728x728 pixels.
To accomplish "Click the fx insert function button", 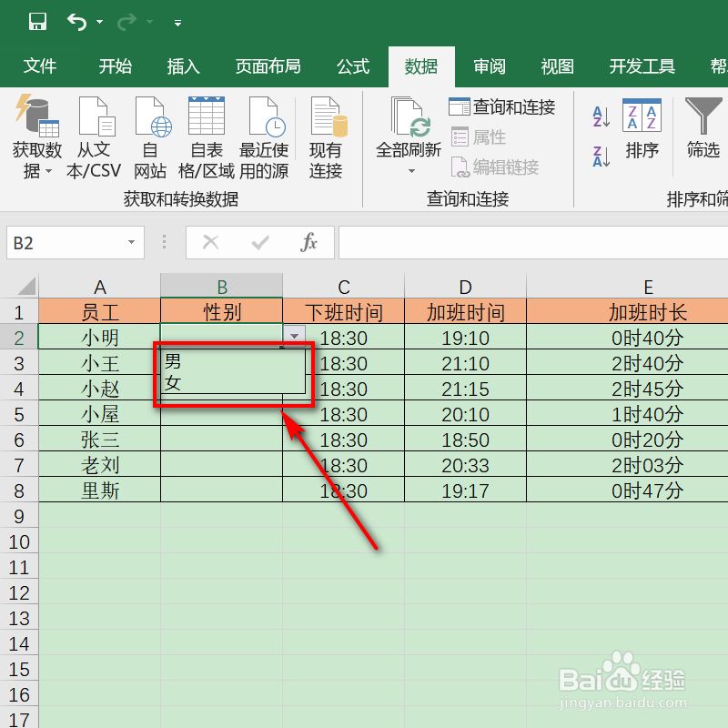I will tap(308, 243).
